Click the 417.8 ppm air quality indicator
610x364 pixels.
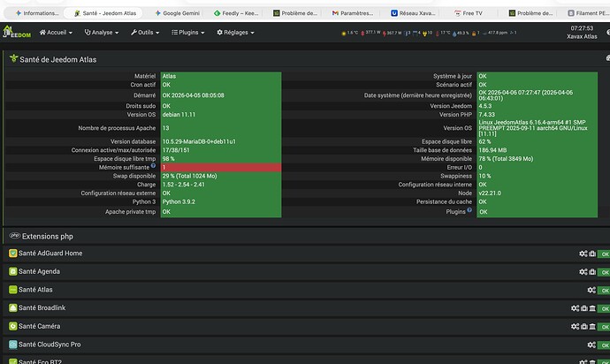pyautogui.click(x=495, y=33)
